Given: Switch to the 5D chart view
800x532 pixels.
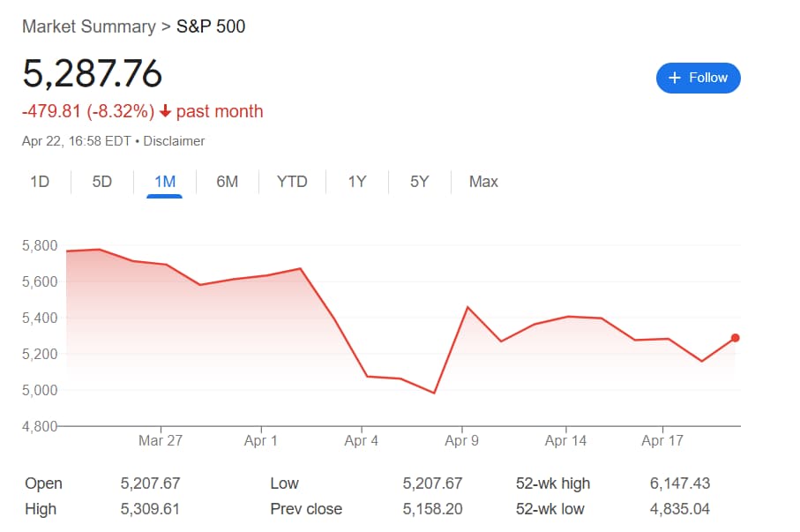Looking at the screenshot, I should click(101, 182).
